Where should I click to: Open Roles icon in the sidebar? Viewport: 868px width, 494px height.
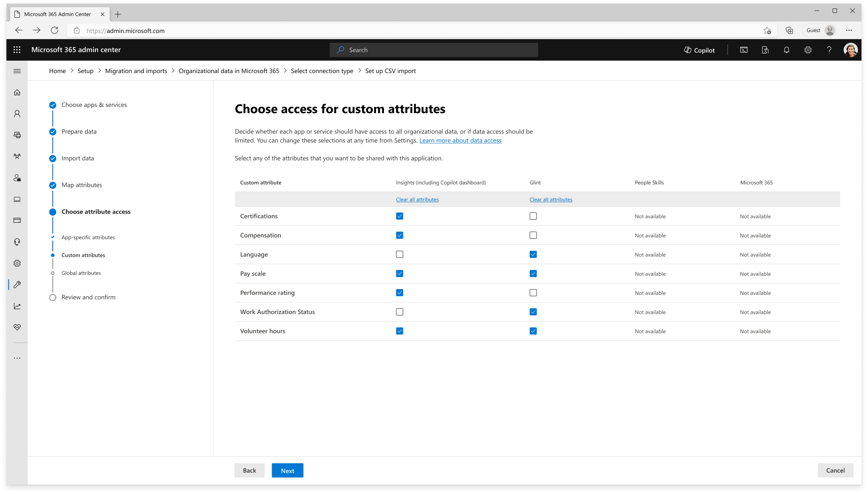pyautogui.click(x=17, y=178)
